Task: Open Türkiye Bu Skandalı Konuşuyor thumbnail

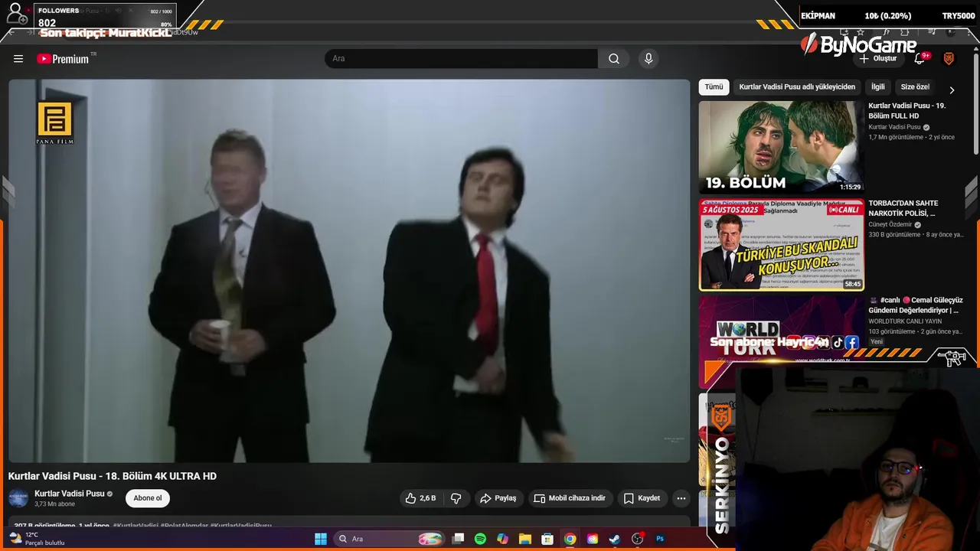Action: coord(781,245)
